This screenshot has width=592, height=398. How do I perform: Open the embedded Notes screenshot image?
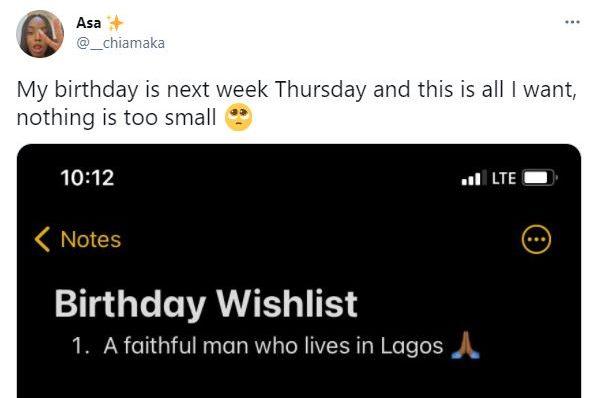point(299,271)
